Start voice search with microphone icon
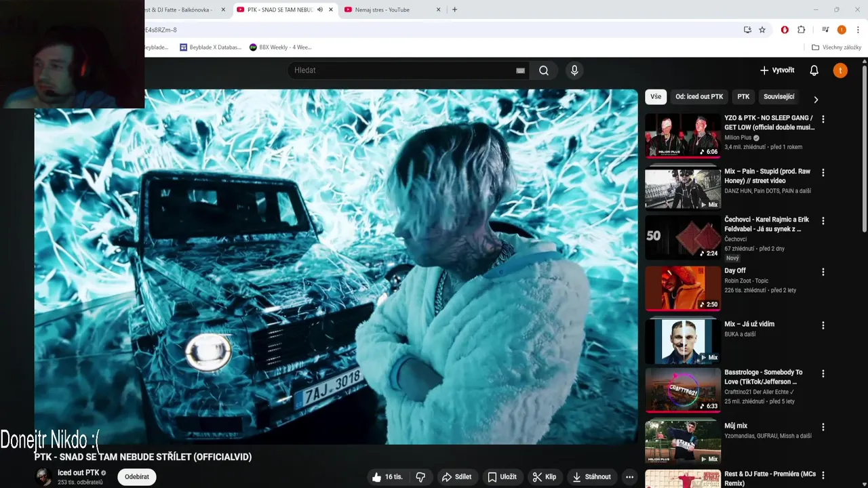The image size is (868, 488). tap(574, 70)
